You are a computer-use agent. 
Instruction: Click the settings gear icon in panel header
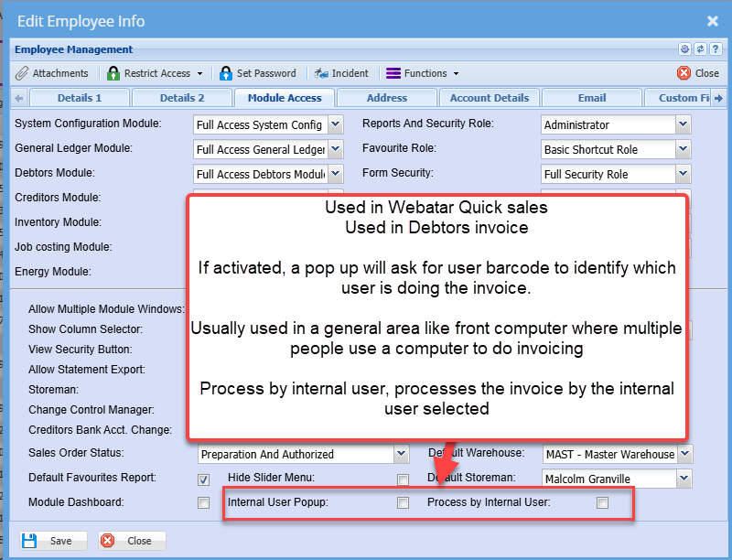(x=684, y=48)
